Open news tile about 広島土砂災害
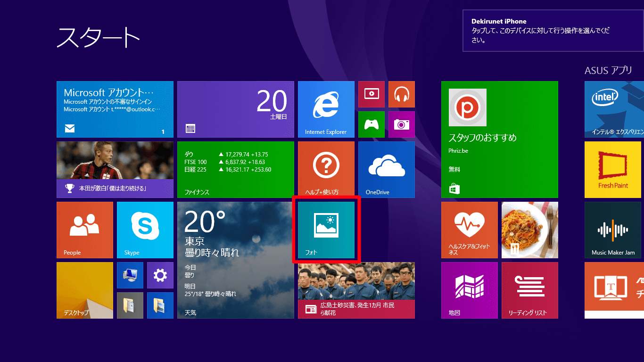 (356, 290)
